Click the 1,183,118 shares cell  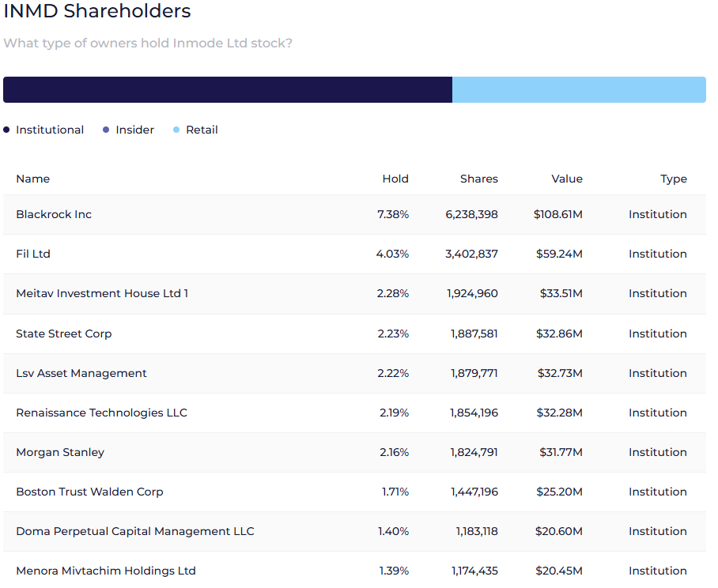(x=477, y=531)
